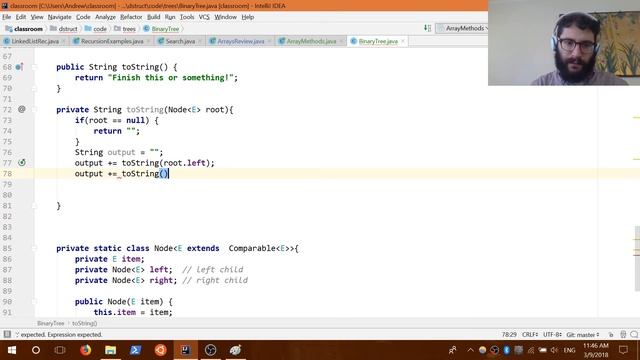640x360 pixels.
Task: Click the volume speaker tray icon
Action: point(554,350)
